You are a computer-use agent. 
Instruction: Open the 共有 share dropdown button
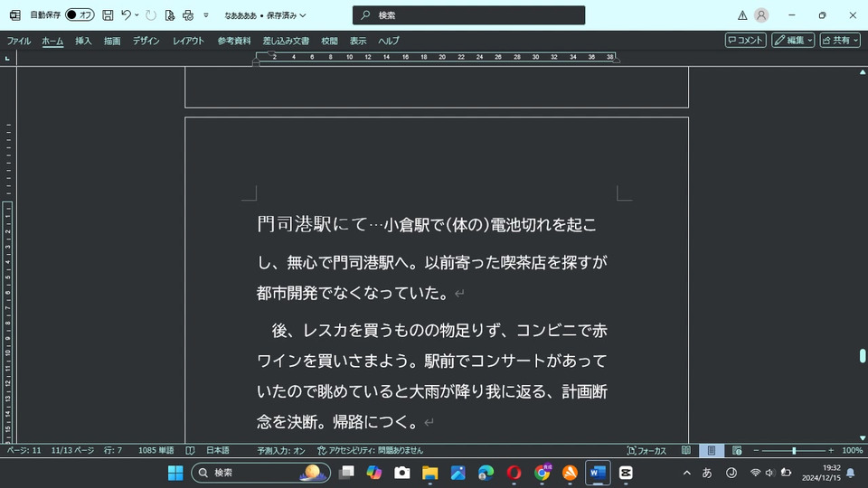pos(840,40)
